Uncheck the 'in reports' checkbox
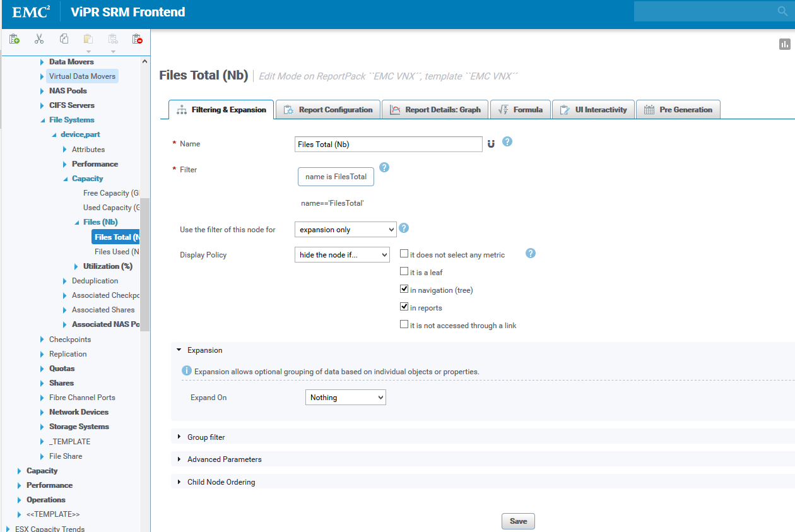This screenshot has width=795, height=532. (404, 307)
